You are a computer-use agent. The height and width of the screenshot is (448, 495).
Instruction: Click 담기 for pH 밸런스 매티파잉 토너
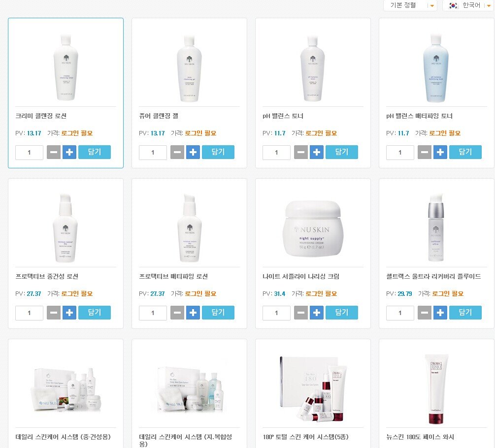point(465,152)
